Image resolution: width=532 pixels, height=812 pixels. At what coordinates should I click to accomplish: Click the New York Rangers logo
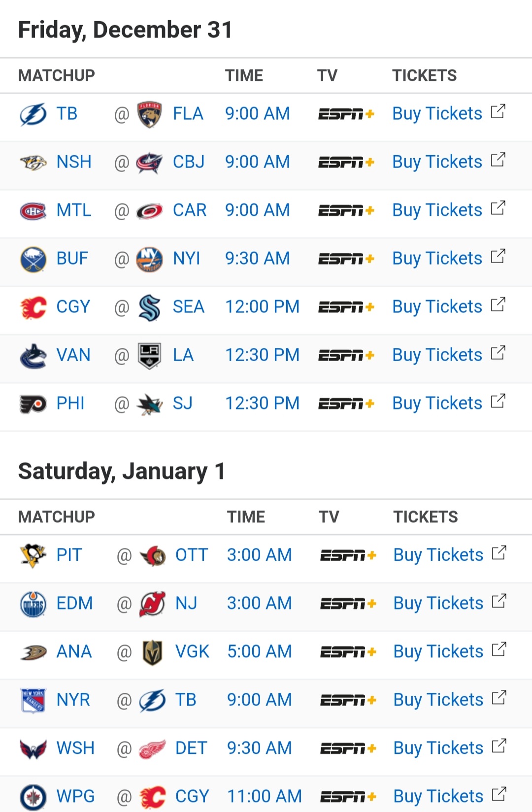tap(33, 700)
